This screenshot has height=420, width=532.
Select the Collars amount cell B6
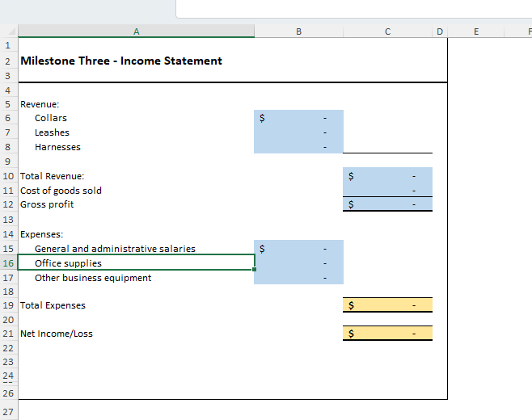pyautogui.click(x=298, y=118)
